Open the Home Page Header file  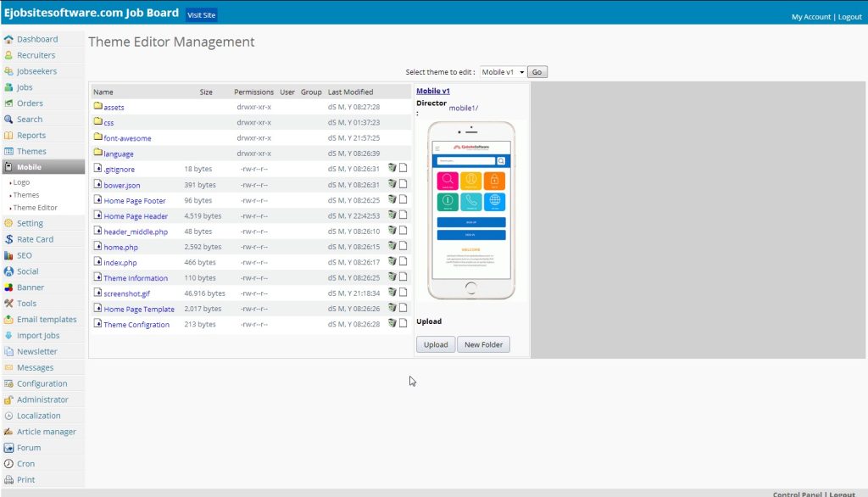coord(136,216)
